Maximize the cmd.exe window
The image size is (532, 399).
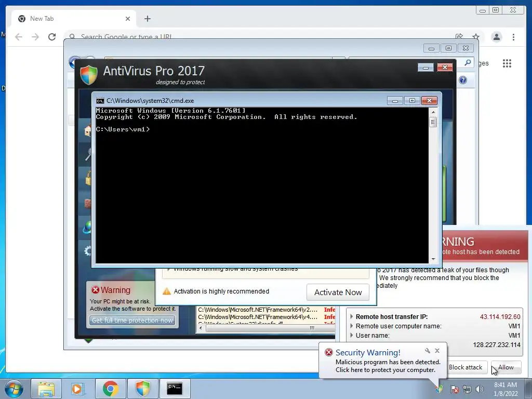click(x=412, y=101)
